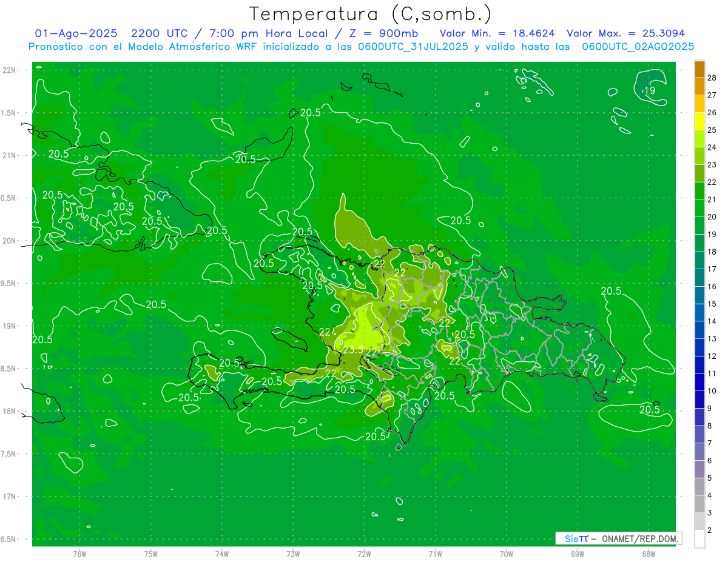Click the '72W' longitude label

[x=364, y=554]
